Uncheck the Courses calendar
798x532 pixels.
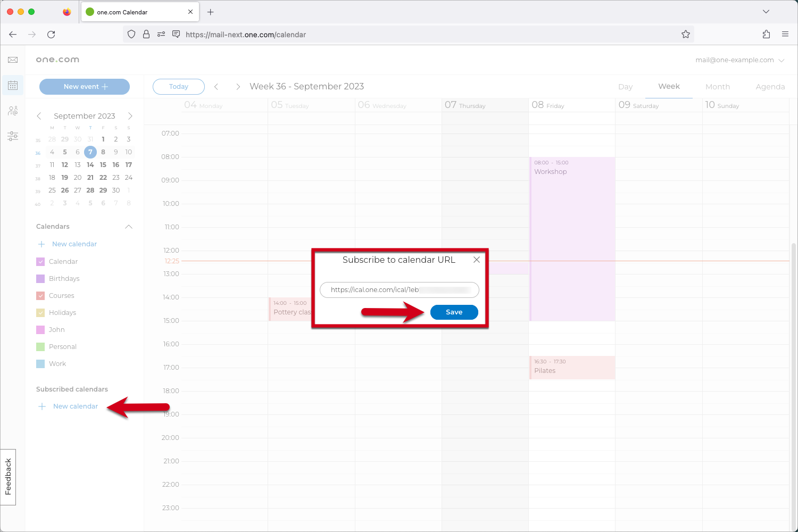(x=40, y=295)
